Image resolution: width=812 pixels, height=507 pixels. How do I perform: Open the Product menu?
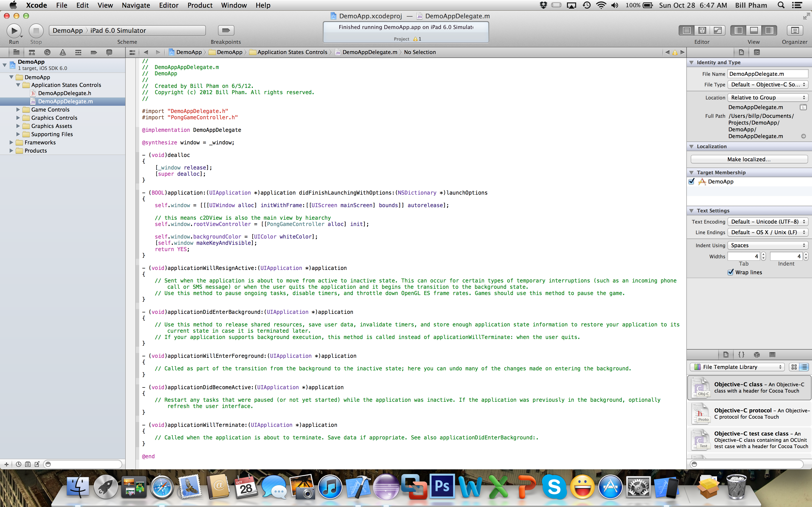coord(200,5)
